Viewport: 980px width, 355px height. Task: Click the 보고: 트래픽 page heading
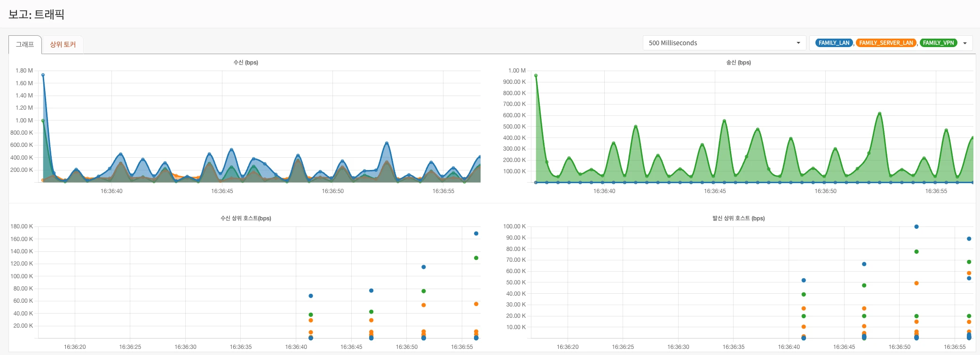click(36, 14)
